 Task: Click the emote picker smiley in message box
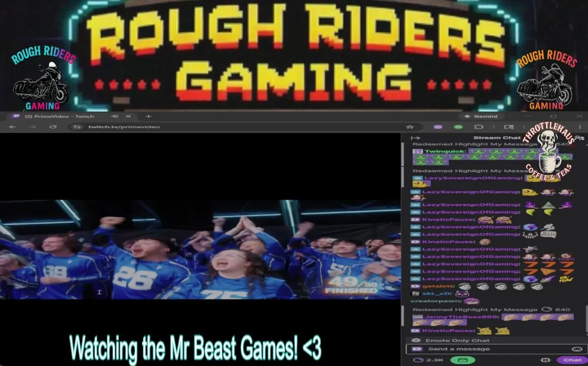click(577, 349)
